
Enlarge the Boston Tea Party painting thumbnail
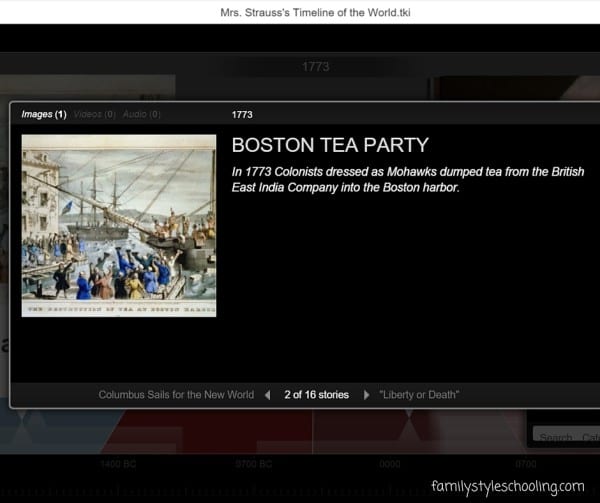pos(119,225)
